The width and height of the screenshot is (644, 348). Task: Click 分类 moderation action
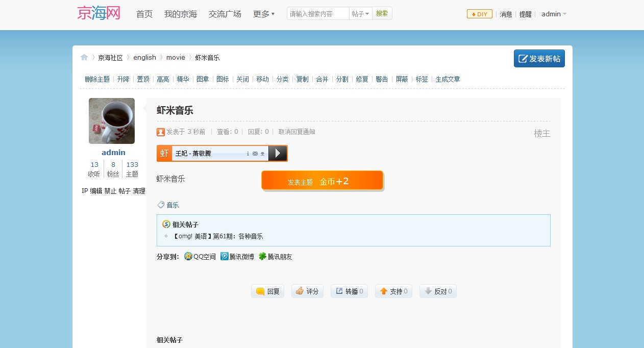pyautogui.click(x=283, y=79)
